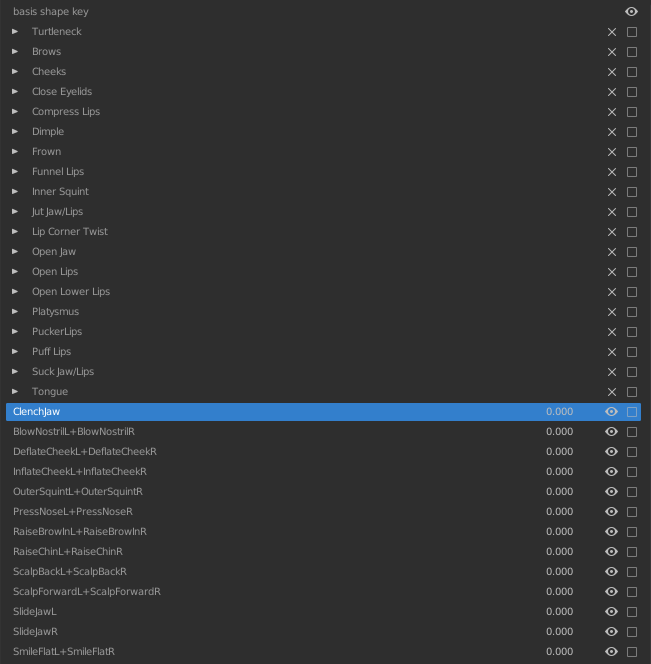Image resolution: width=651 pixels, height=664 pixels.
Task: Check the box beside RaiseChinL+RaiseChinR
Action: (632, 551)
